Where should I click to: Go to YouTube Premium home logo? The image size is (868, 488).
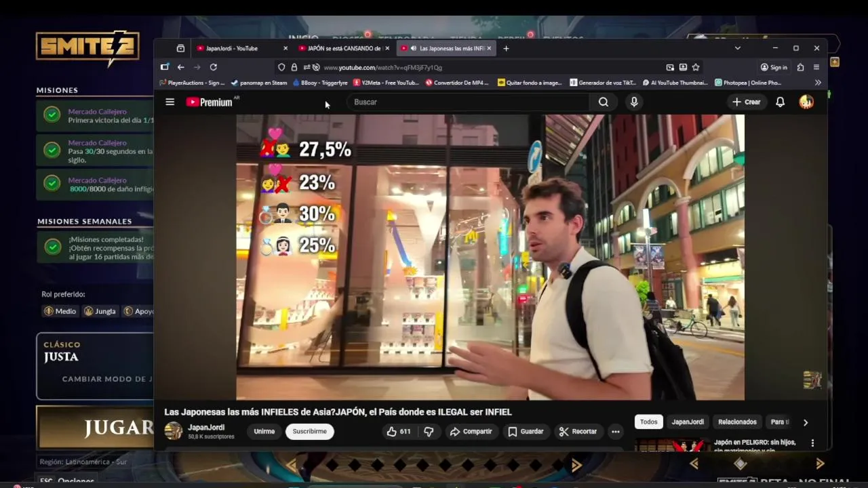210,102
